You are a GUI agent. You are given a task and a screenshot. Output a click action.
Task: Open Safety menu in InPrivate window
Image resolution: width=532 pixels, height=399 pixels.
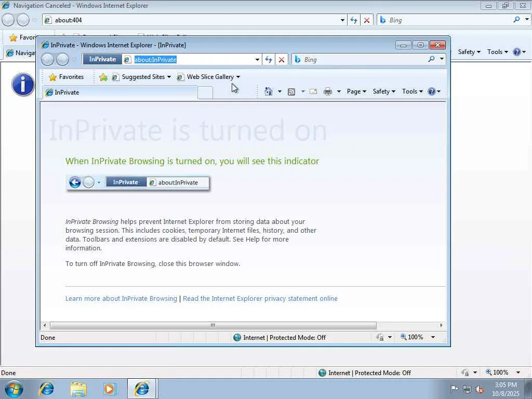click(384, 91)
